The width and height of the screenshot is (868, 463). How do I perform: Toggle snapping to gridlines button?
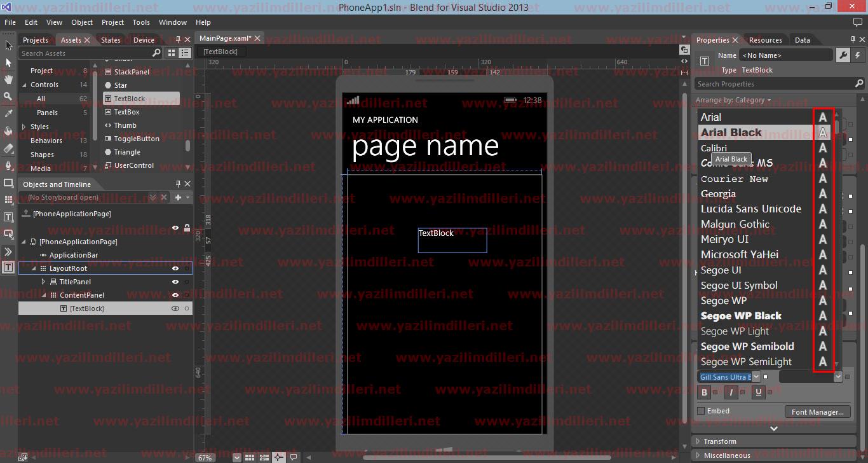pos(264,457)
